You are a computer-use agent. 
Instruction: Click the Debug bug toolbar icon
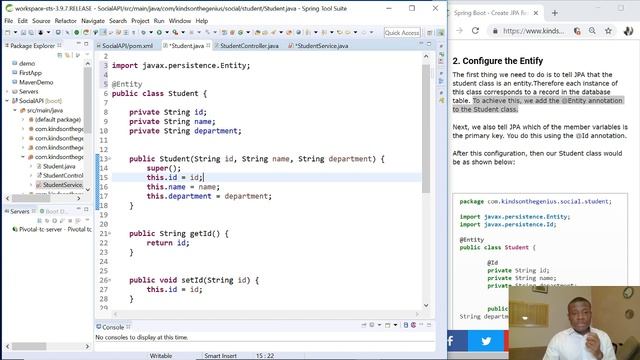pyautogui.click(x=144, y=32)
